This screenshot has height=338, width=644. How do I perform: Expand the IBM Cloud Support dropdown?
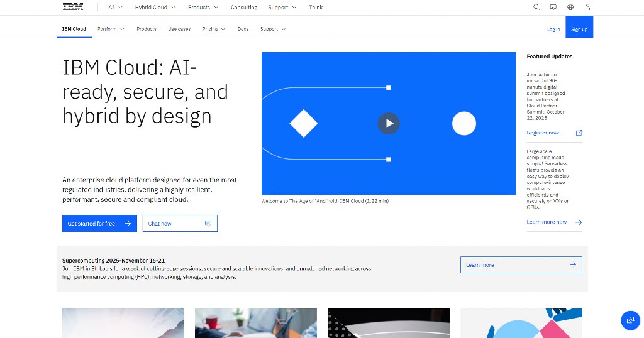273,29
